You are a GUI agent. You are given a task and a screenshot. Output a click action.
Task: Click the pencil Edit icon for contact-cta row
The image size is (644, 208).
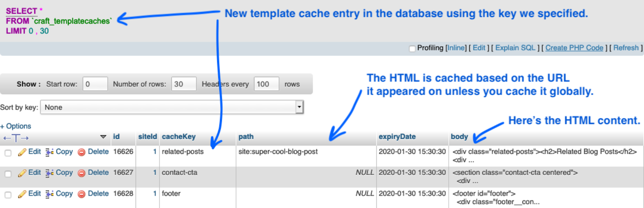[22, 173]
